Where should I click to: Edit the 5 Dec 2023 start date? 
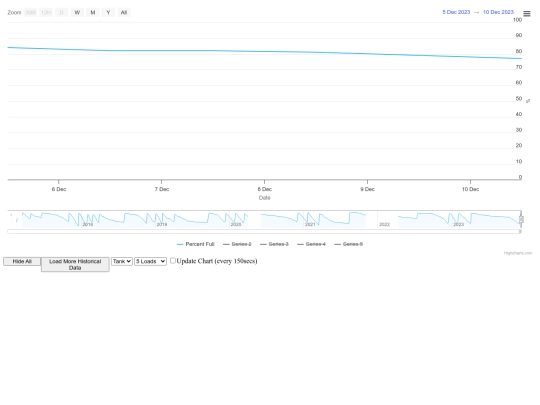pos(456,12)
